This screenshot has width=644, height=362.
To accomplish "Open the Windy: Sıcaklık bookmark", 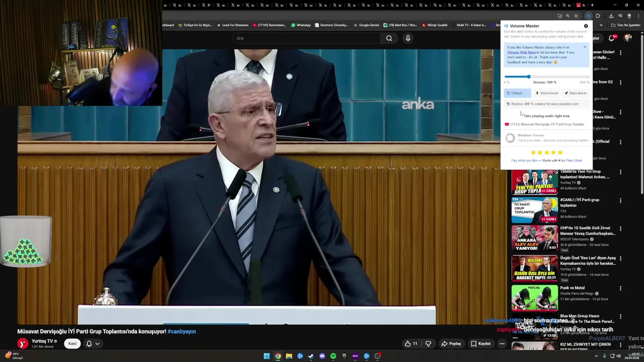I will coord(435,25).
